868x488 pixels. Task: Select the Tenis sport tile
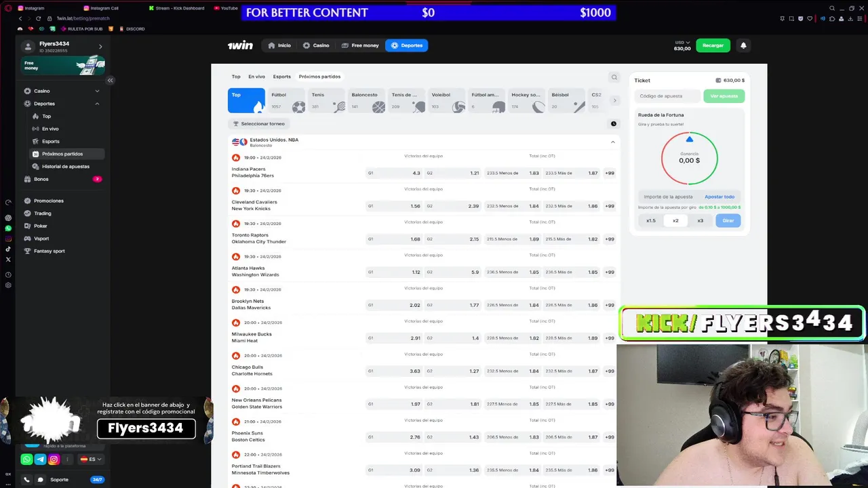tap(327, 101)
